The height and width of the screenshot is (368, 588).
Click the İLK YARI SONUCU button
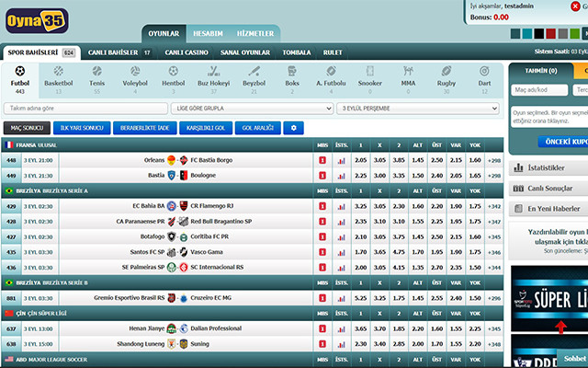(x=82, y=128)
